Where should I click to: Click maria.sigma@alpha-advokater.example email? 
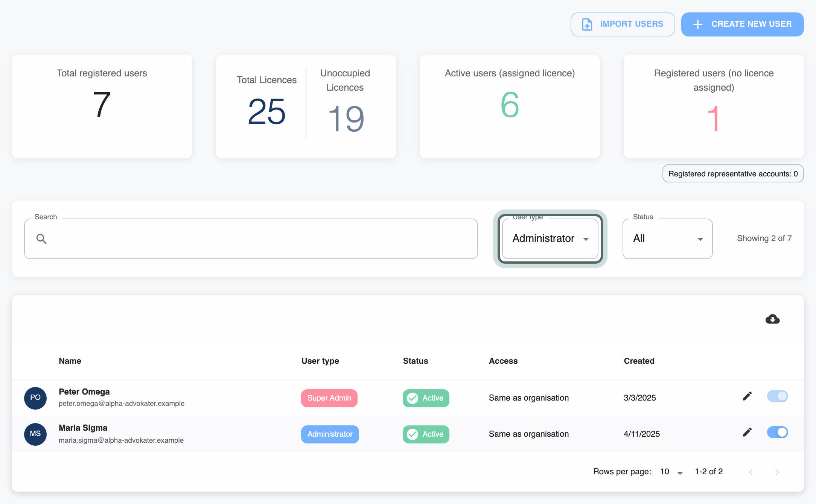(x=121, y=440)
